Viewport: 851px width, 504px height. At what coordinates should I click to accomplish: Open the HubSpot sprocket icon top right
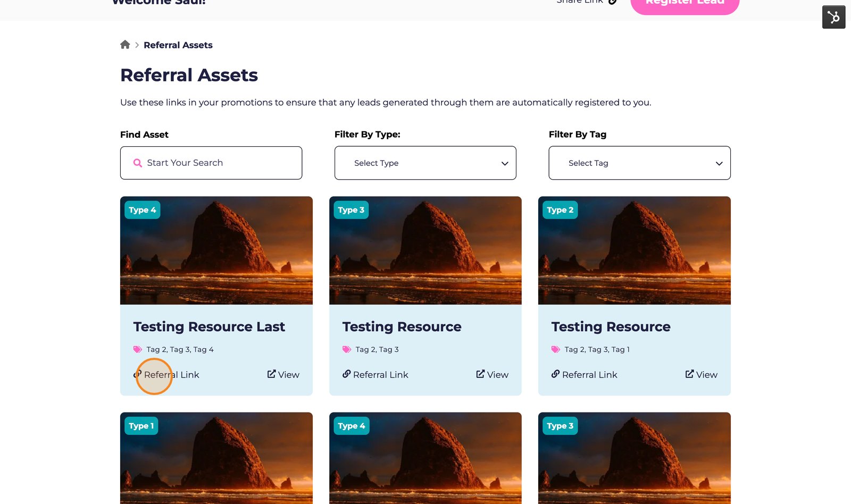(833, 16)
